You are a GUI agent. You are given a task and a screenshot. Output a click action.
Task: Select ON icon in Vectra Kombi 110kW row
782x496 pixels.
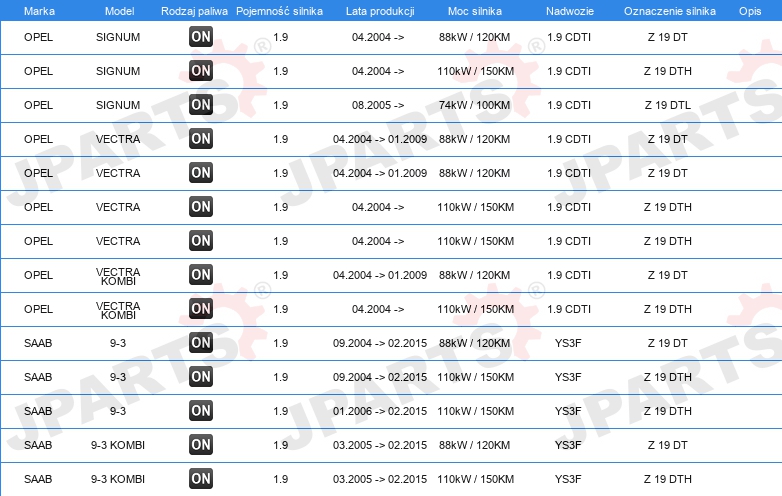point(201,309)
